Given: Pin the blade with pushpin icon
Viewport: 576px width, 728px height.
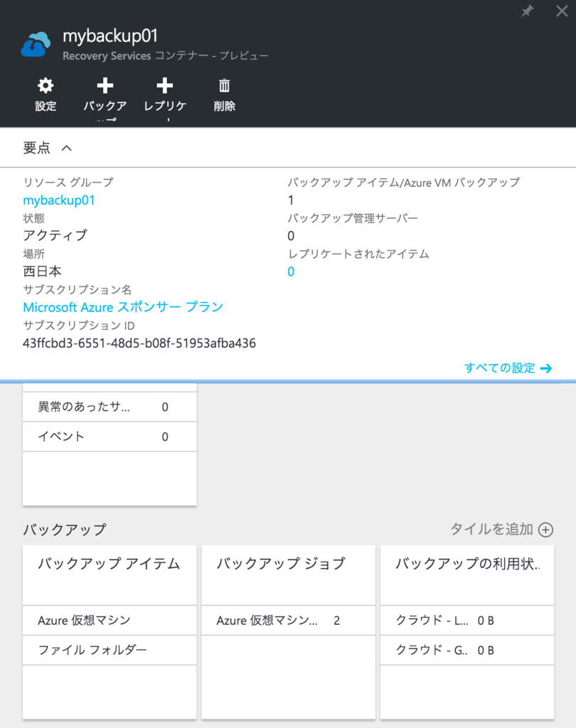Looking at the screenshot, I should [x=527, y=11].
